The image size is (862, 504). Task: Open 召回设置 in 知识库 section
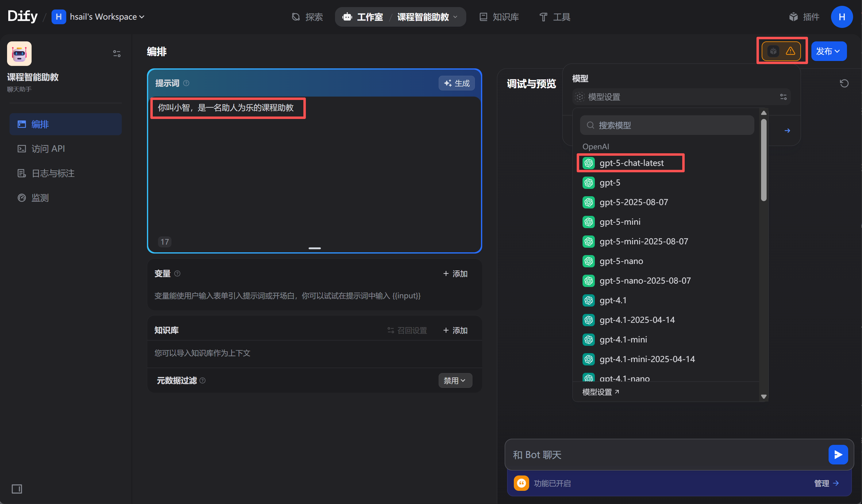pos(407,330)
